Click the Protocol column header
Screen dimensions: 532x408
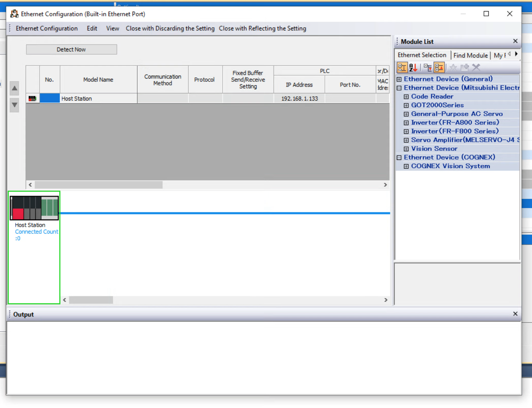[205, 80]
